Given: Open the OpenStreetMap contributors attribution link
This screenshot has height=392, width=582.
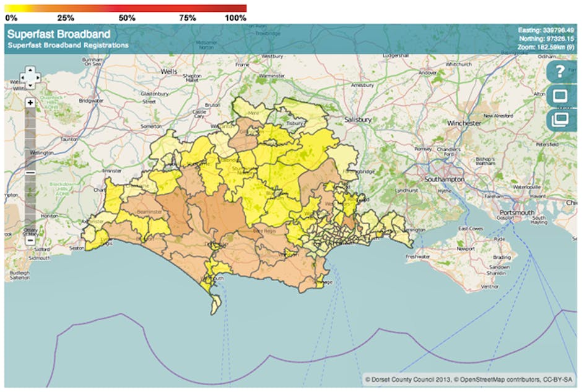Looking at the screenshot, I should pyautogui.click(x=505, y=380).
